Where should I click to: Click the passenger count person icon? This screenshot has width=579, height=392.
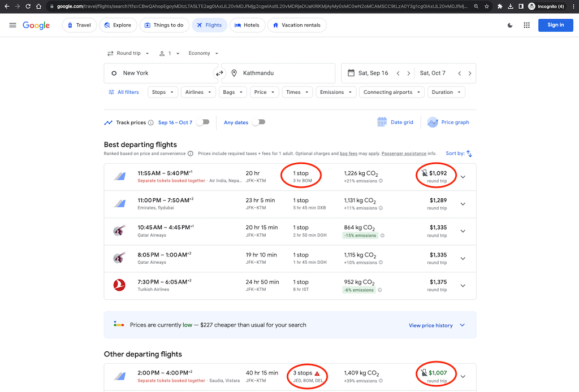162,53
